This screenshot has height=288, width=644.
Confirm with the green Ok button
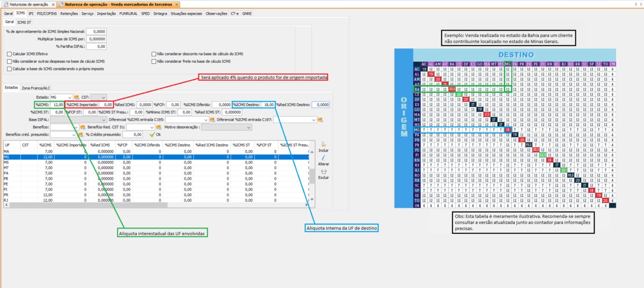[155, 135]
